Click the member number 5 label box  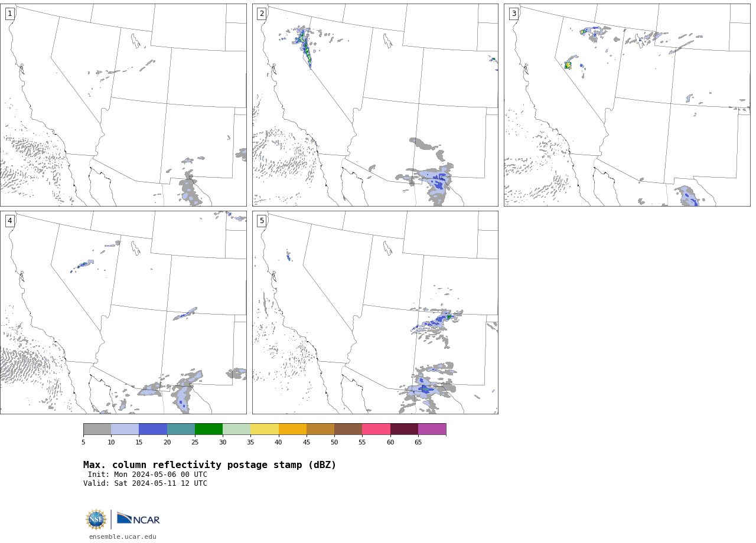click(x=262, y=221)
